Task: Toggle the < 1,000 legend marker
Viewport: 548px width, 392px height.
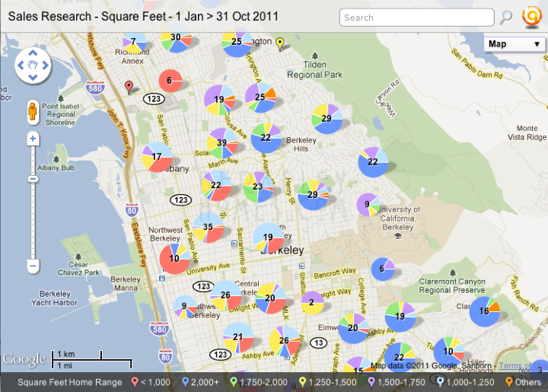Action: point(134,382)
